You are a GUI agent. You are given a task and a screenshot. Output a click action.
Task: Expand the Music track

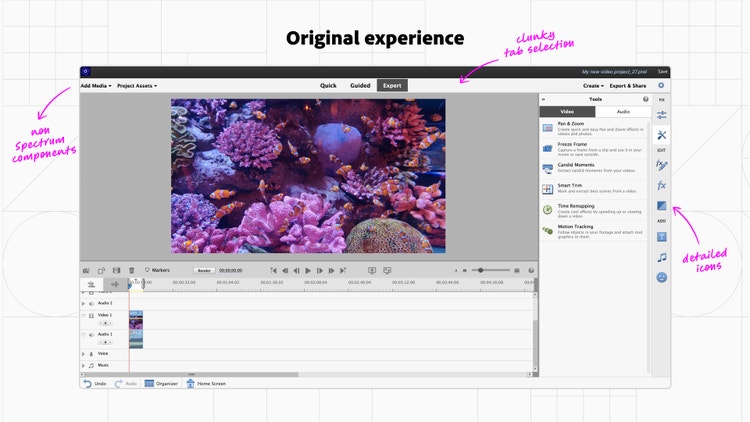pos(83,366)
